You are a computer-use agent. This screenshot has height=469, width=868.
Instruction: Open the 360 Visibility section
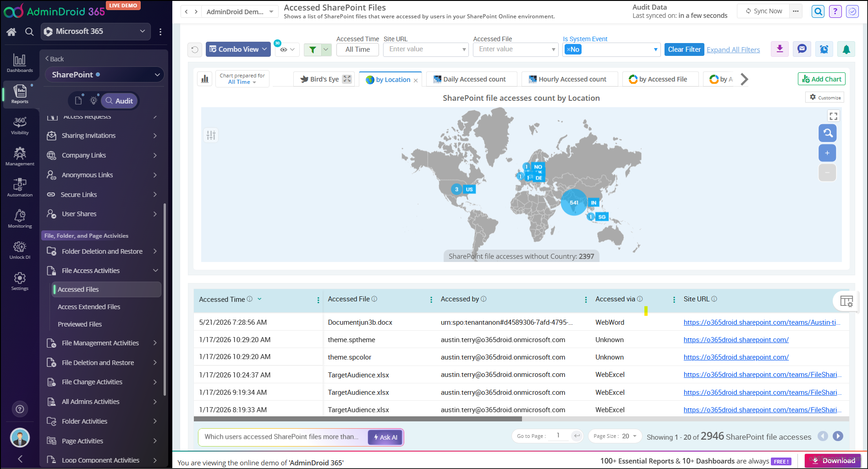point(20,125)
